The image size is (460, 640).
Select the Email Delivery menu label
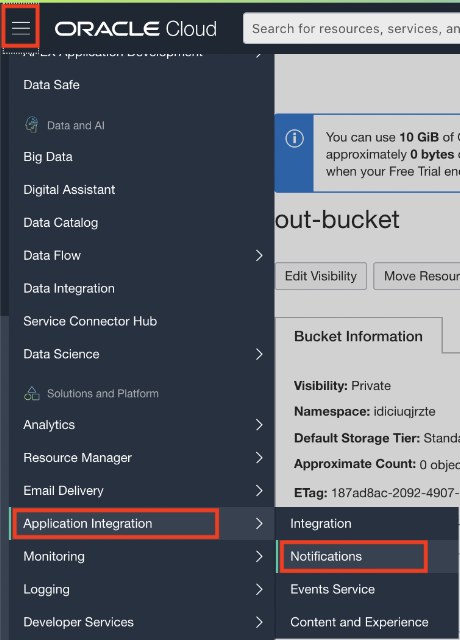tap(63, 491)
